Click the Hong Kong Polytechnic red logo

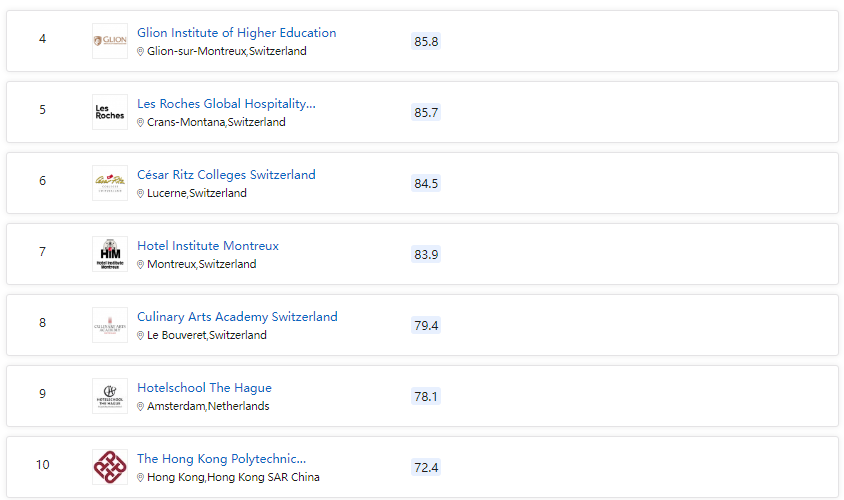(x=110, y=467)
